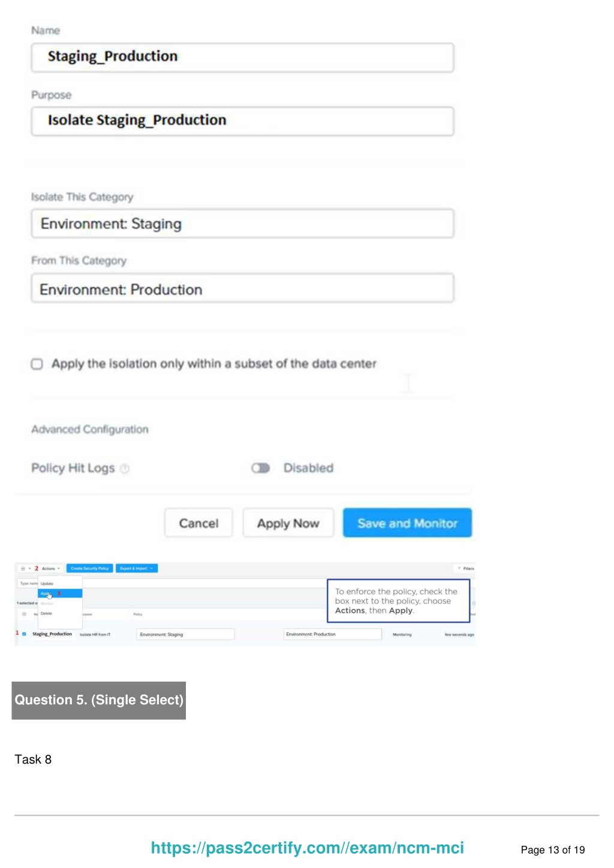This screenshot has width=614, height=868.
Task: Open the pass2certify exam link
Action: [307, 848]
